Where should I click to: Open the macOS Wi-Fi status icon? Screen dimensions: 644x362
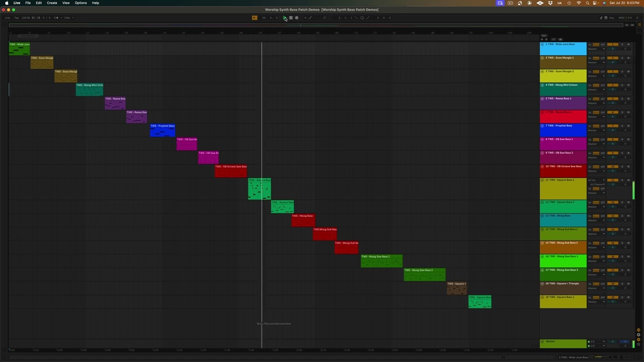(579, 3)
